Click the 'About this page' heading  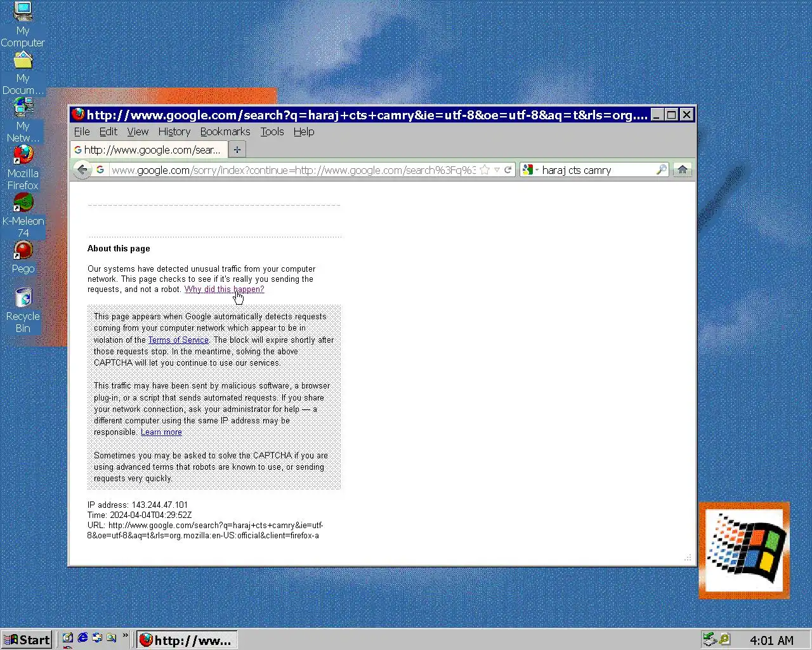coord(119,248)
